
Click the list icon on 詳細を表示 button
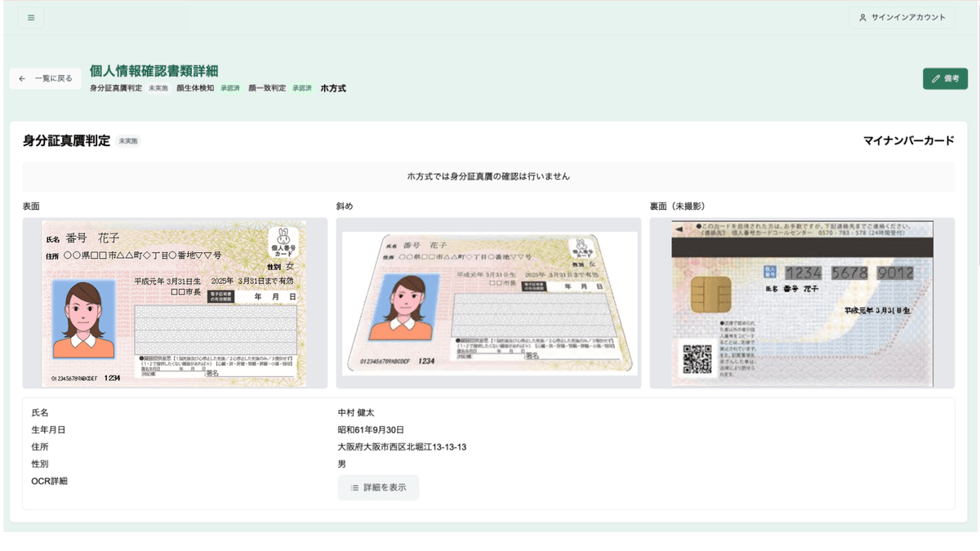pyautogui.click(x=354, y=487)
